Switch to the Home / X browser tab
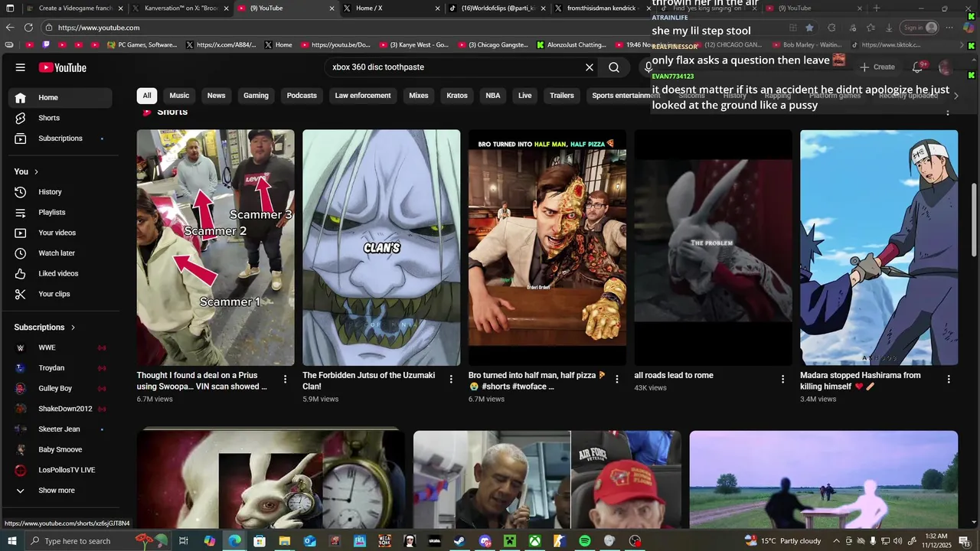The width and height of the screenshot is (980, 551). coord(390,8)
